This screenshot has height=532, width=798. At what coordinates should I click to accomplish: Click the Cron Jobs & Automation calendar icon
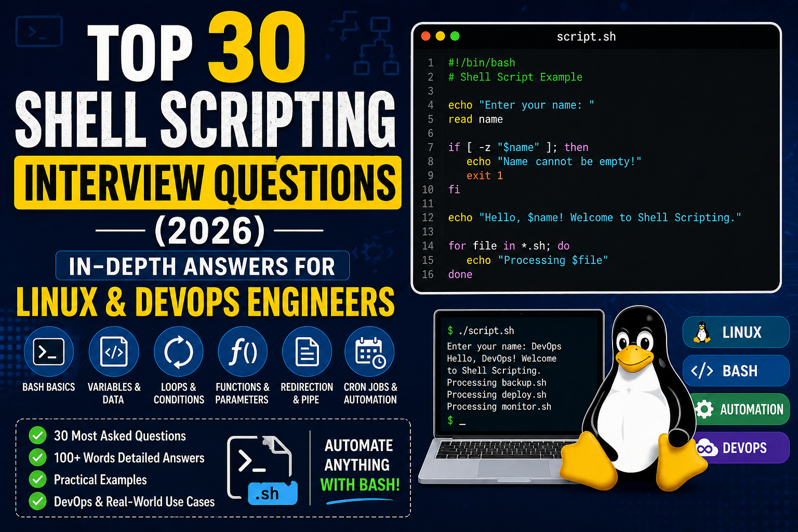pos(370,352)
